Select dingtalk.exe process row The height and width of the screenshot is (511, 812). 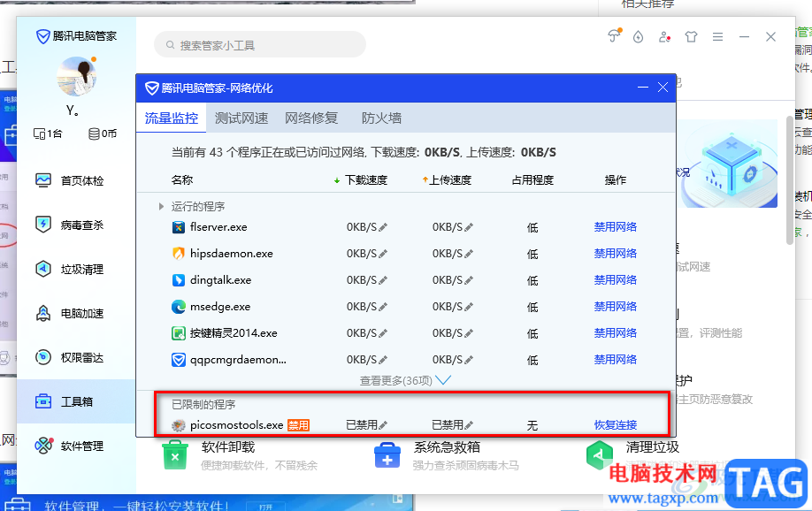(x=406, y=279)
